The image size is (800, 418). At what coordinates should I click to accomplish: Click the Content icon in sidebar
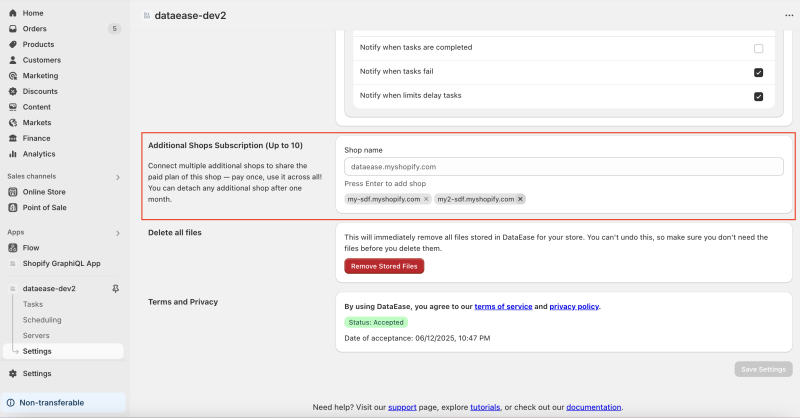[13, 107]
